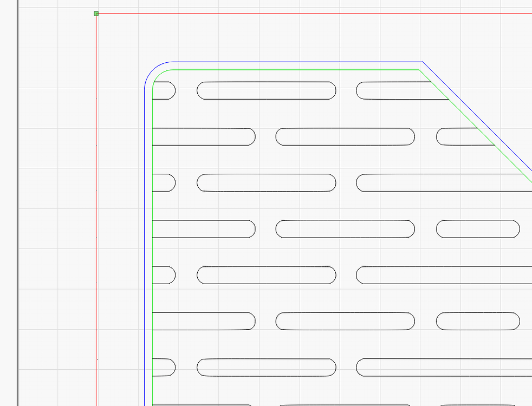Click the dark ruler edge on far left

click(17, 217)
